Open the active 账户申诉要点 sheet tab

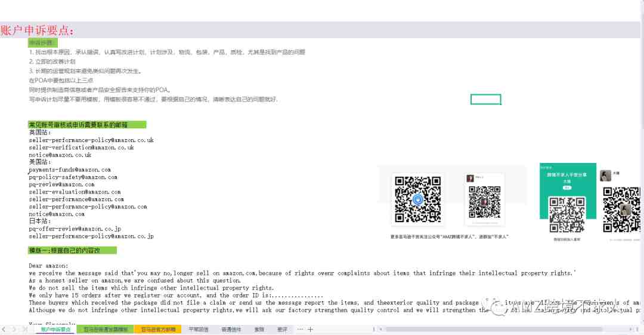pos(55,330)
